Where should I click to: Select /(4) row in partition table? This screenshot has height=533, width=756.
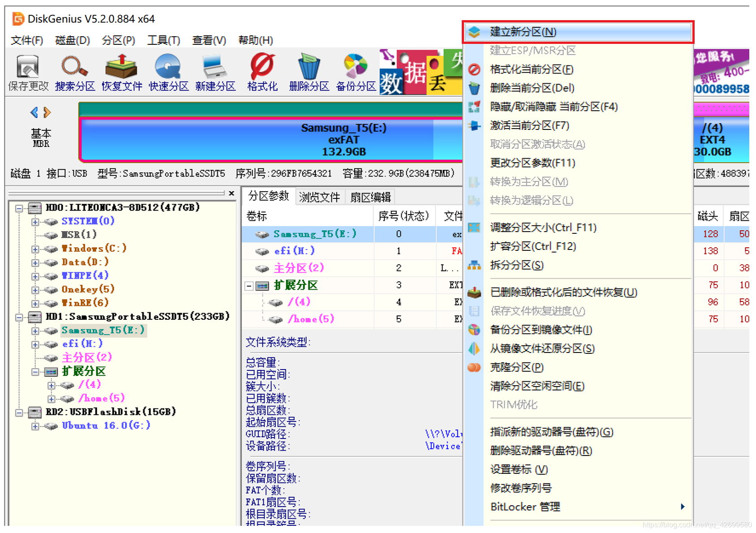coord(352,302)
